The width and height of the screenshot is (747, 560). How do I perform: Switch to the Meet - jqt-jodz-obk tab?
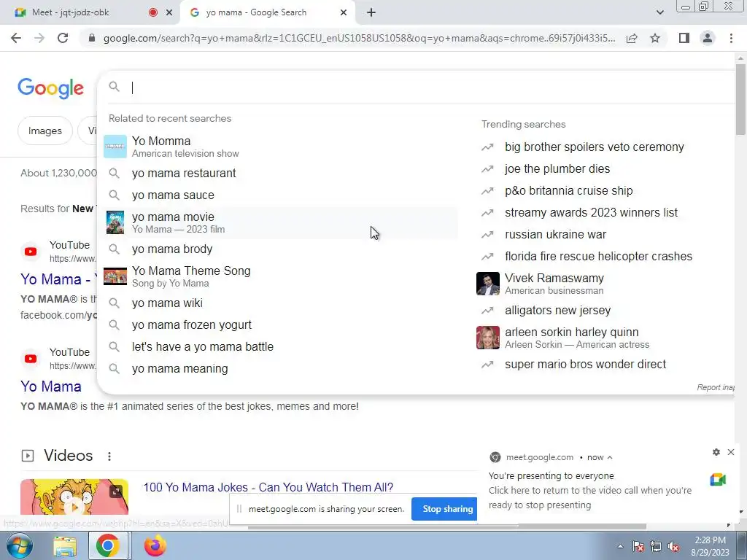pos(90,12)
